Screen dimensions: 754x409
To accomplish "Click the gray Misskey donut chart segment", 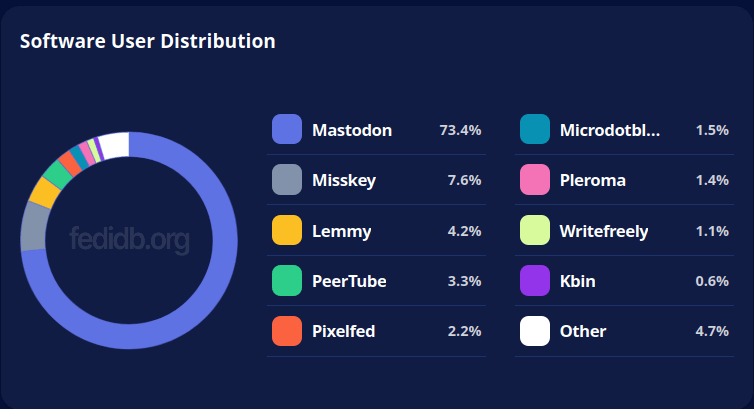I will pos(34,227).
